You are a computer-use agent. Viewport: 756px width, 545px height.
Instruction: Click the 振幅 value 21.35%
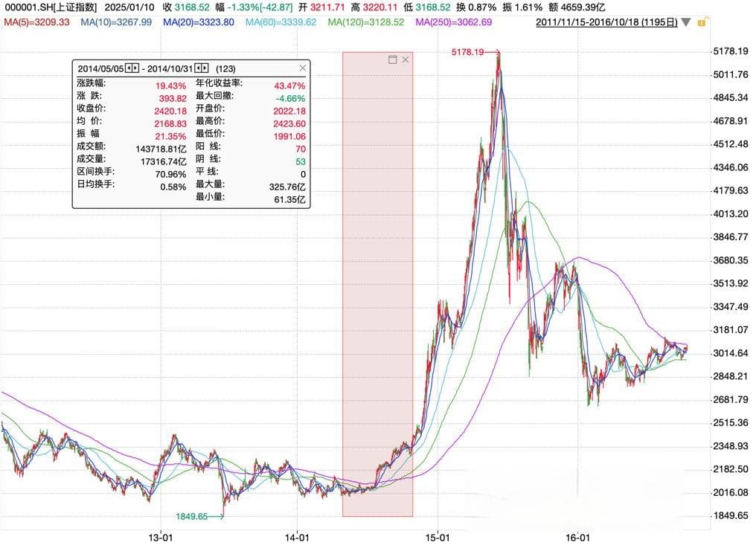point(170,136)
